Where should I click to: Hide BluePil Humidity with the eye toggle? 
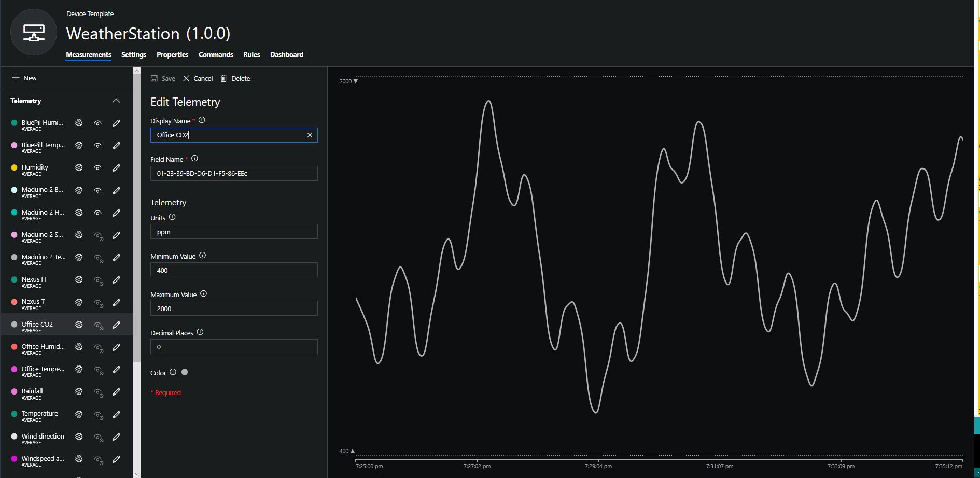click(x=97, y=123)
